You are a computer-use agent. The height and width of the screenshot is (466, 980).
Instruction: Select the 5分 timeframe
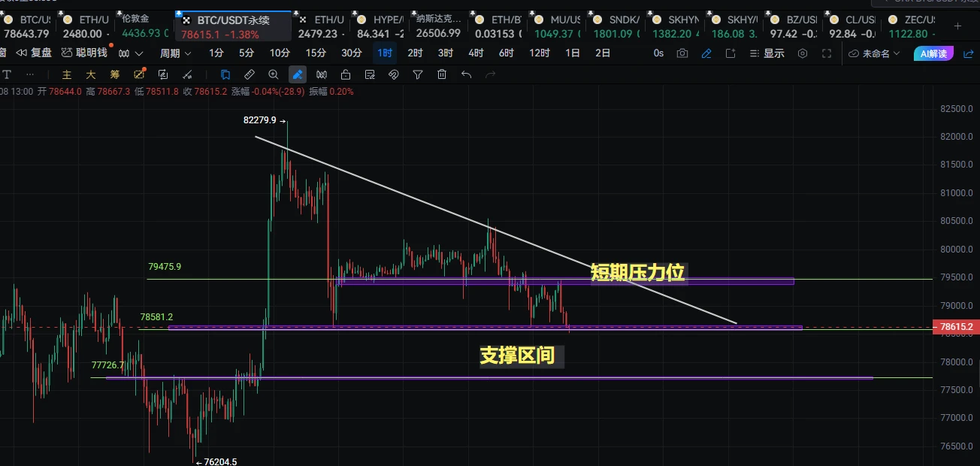click(247, 53)
